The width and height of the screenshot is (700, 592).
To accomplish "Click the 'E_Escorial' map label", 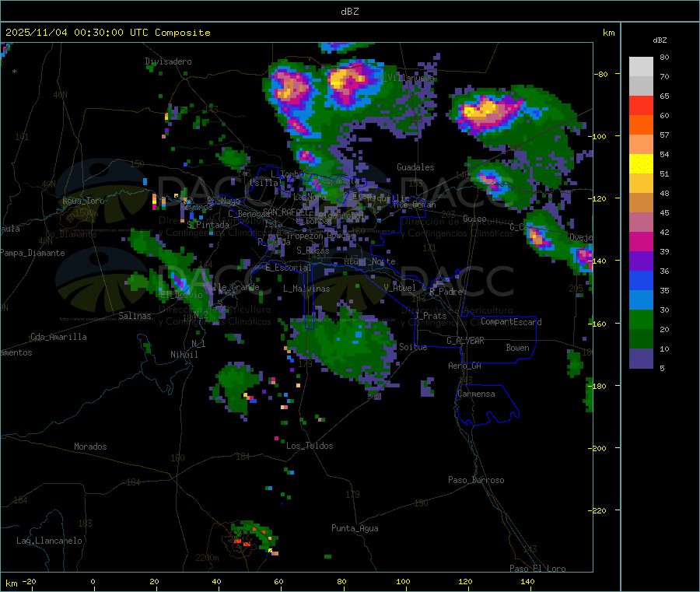I will [289, 268].
